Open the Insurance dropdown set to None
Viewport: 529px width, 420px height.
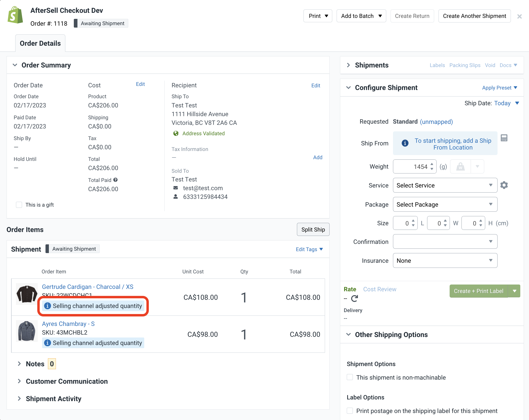pos(445,261)
